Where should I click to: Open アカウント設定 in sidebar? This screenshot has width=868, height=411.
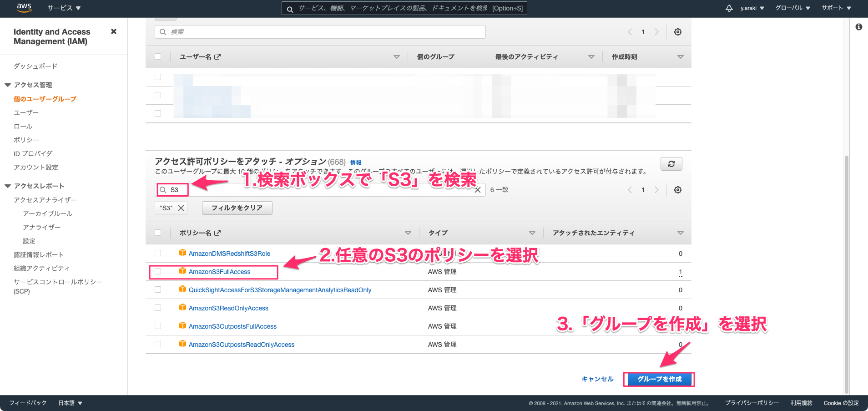[36, 167]
